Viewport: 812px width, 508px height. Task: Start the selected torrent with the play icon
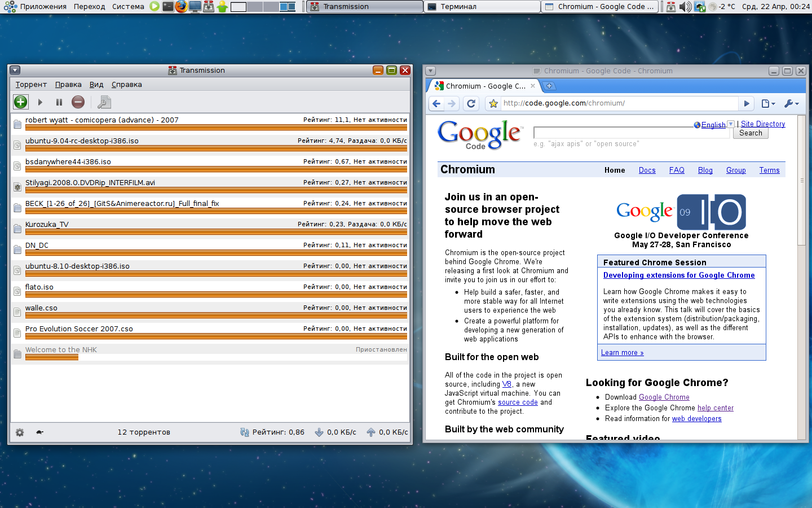40,102
